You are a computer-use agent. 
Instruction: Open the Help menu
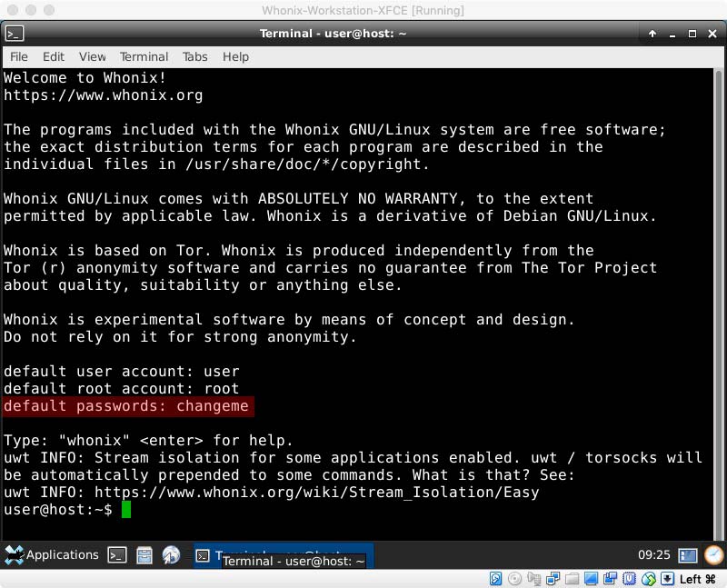[x=235, y=56]
